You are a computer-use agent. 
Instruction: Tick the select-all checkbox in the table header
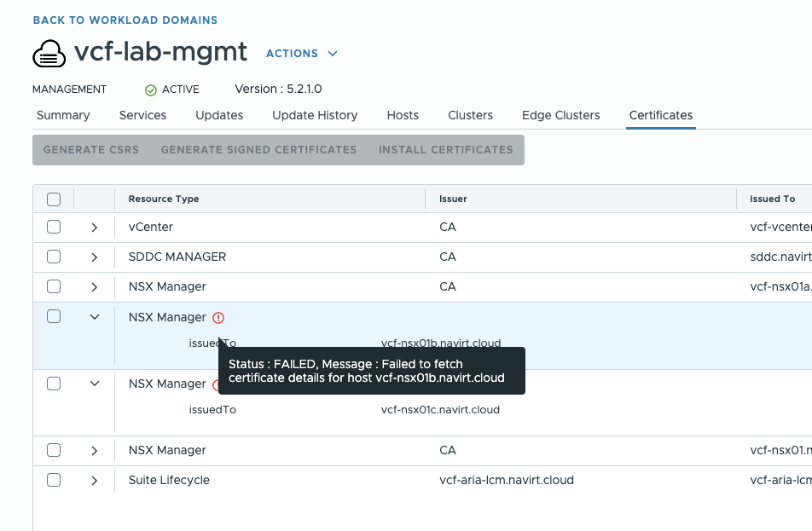click(x=54, y=199)
